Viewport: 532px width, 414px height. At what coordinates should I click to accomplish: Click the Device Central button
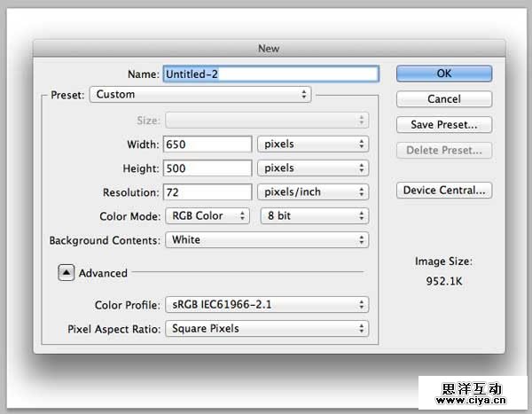coord(443,191)
